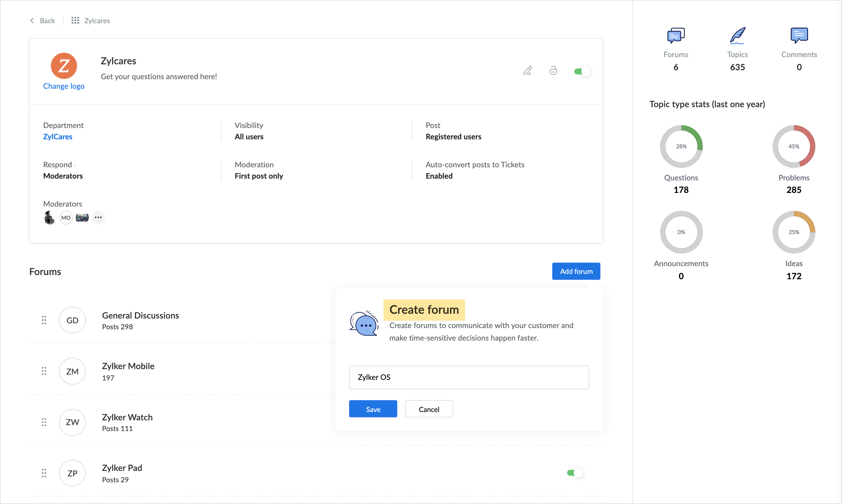Image resolution: width=842 pixels, height=504 pixels.
Task: Click the Change logo link
Action: (63, 86)
